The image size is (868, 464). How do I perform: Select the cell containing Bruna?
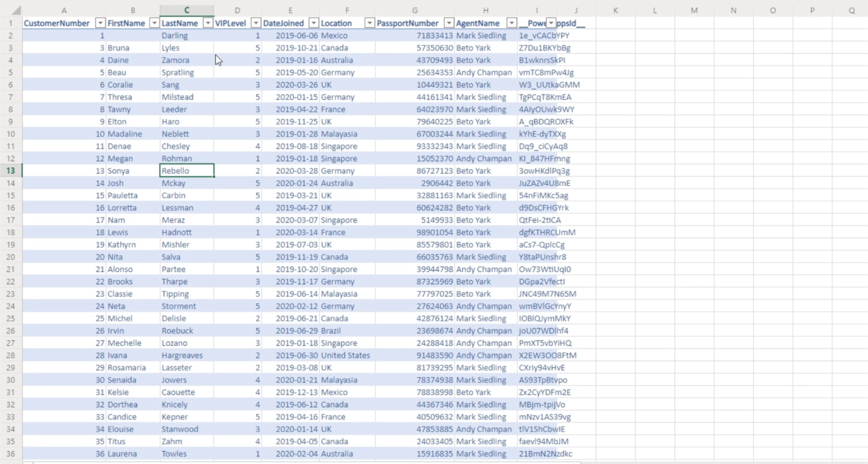click(133, 48)
